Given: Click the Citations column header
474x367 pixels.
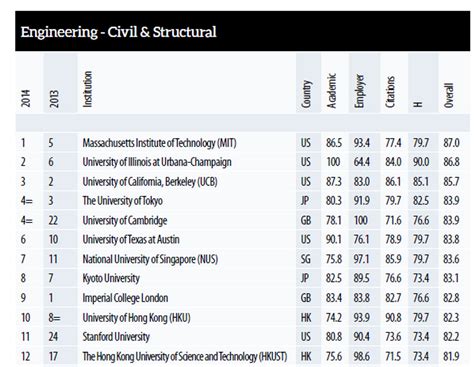Looking at the screenshot, I should coord(390,92).
